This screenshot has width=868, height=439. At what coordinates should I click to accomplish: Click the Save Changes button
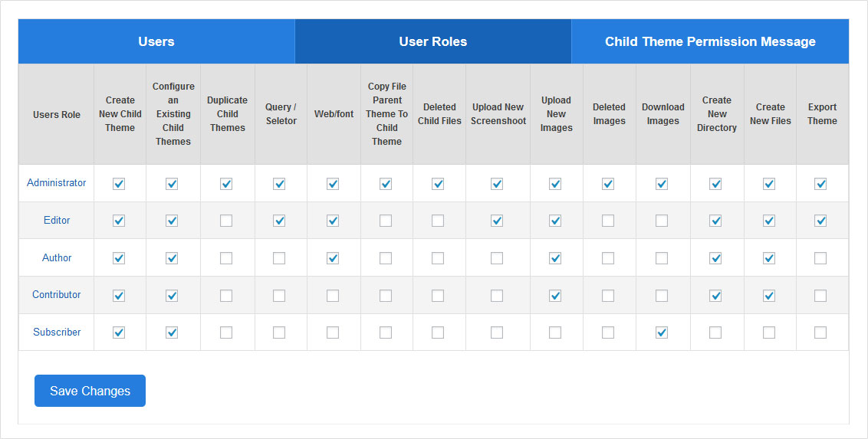coord(90,391)
